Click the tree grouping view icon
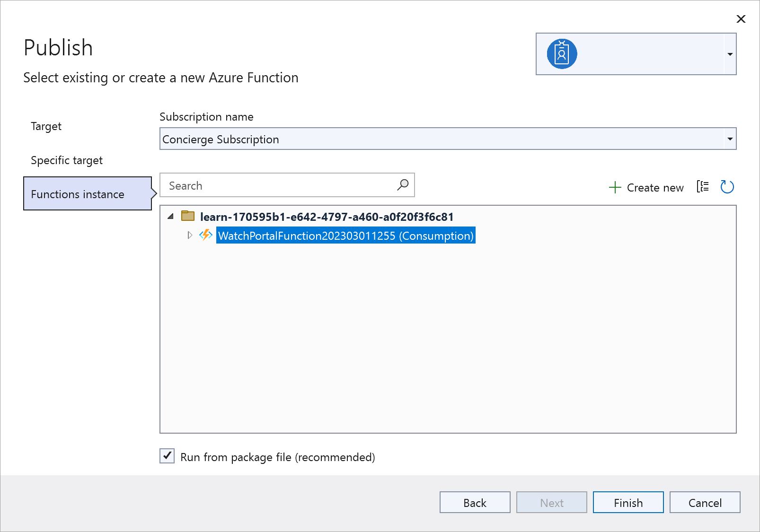 pyautogui.click(x=703, y=187)
